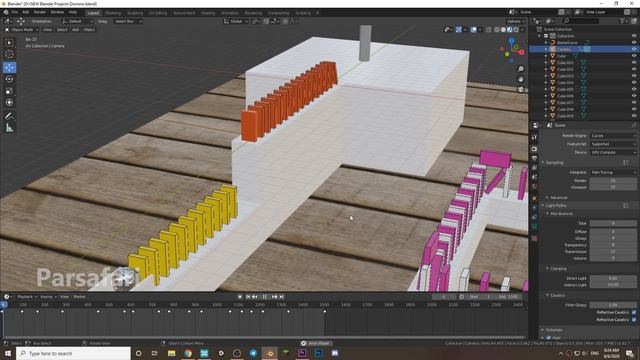640x360 pixels.
Task: Click the viewport Options button
Action: tap(516, 21)
